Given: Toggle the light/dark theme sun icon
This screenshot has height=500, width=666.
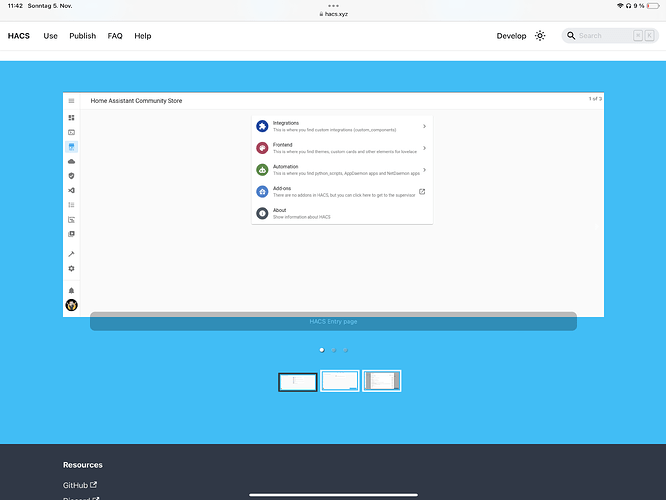Looking at the screenshot, I should pyautogui.click(x=540, y=36).
